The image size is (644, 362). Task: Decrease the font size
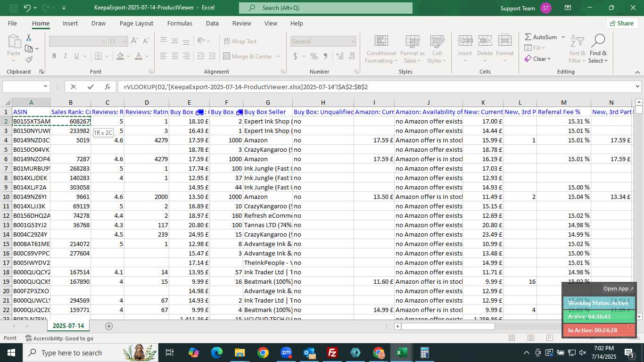[146, 41]
